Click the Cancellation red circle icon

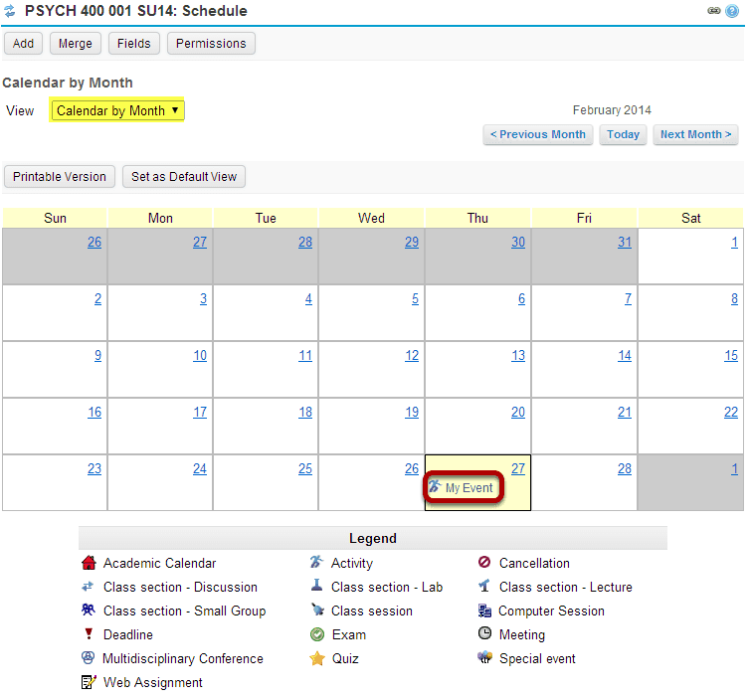point(484,562)
